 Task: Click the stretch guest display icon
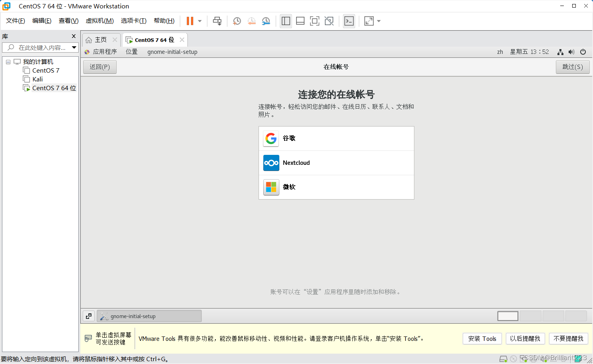tap(369, 21)
